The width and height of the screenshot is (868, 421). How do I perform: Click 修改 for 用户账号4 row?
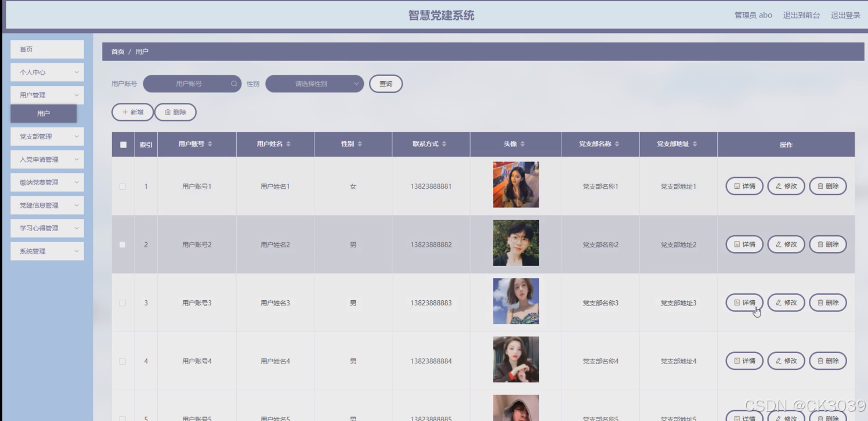click(x=786, y=361)
